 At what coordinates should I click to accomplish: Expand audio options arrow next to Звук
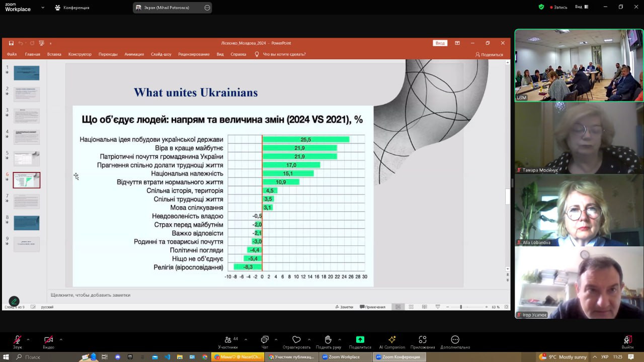coord(28,339)
